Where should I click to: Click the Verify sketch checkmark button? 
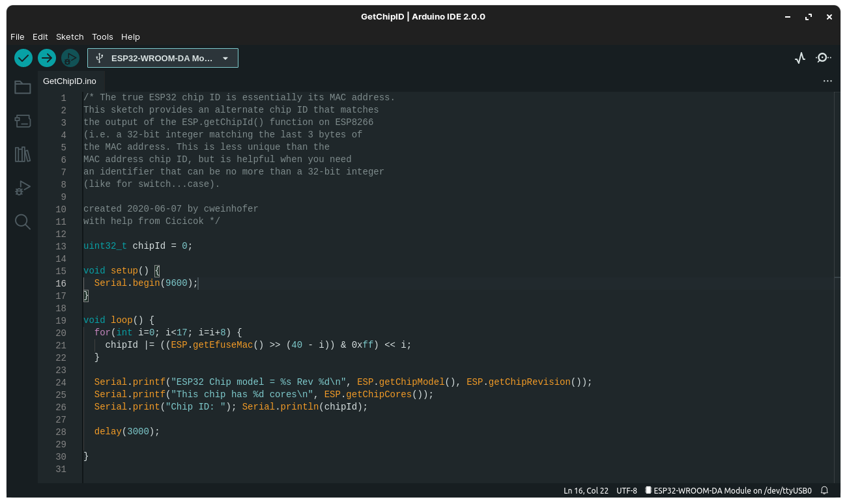click(x=23, y=58)
